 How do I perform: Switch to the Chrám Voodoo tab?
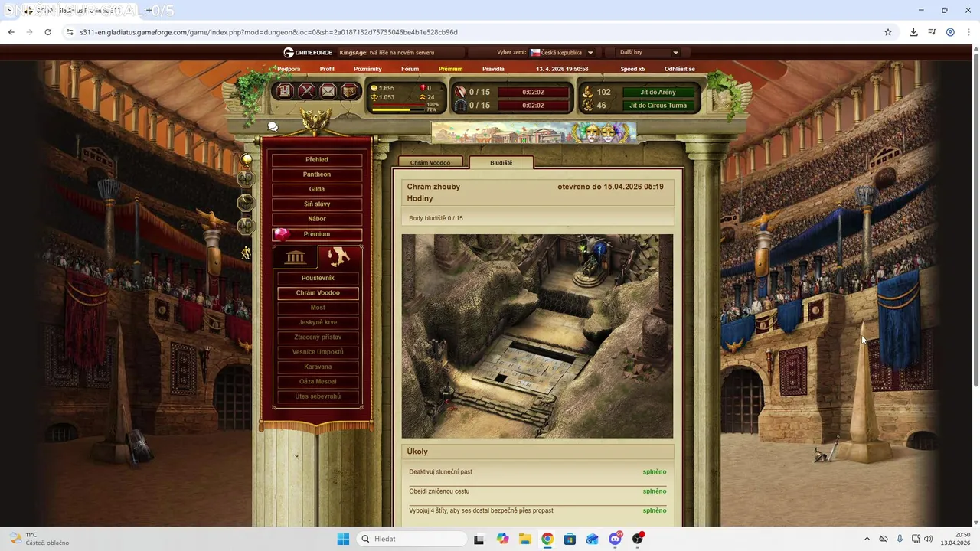[430, 162]
